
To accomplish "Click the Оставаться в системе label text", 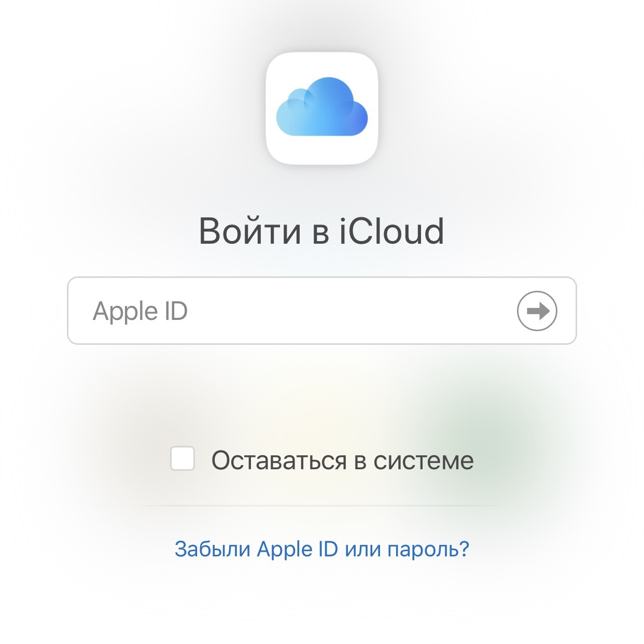I will pyautogui.click(x=342, y=460).
